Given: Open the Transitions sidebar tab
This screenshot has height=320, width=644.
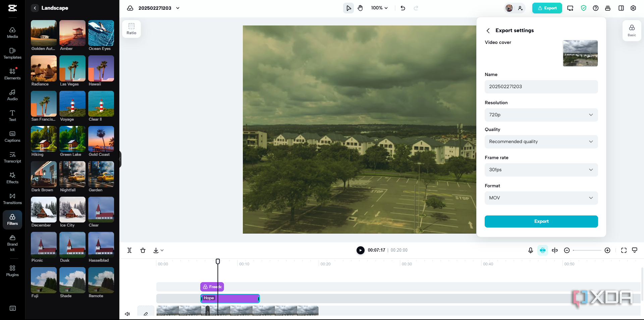Looking at the screenshot, I should click(x=12, y=199).
